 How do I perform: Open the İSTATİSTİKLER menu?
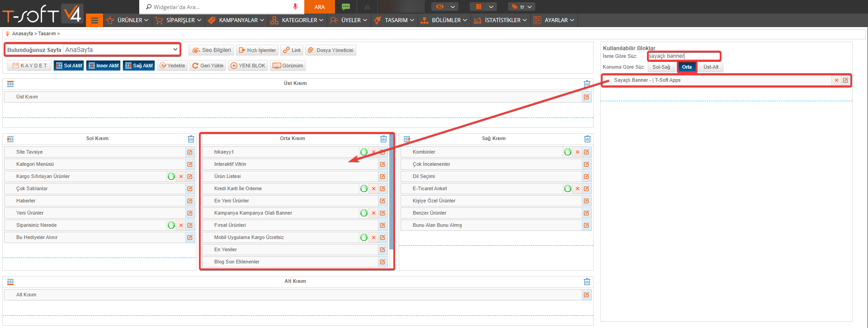(x=500, y=20)
